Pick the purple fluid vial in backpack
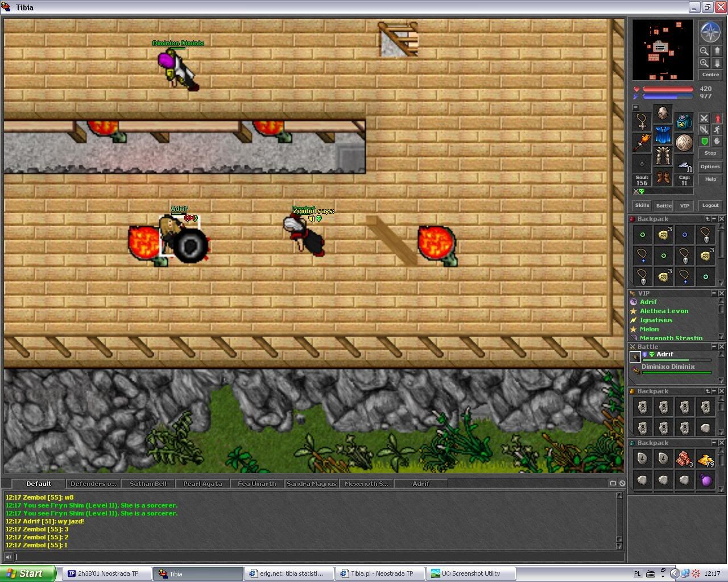The image size is (728, 582). (705, 480)
